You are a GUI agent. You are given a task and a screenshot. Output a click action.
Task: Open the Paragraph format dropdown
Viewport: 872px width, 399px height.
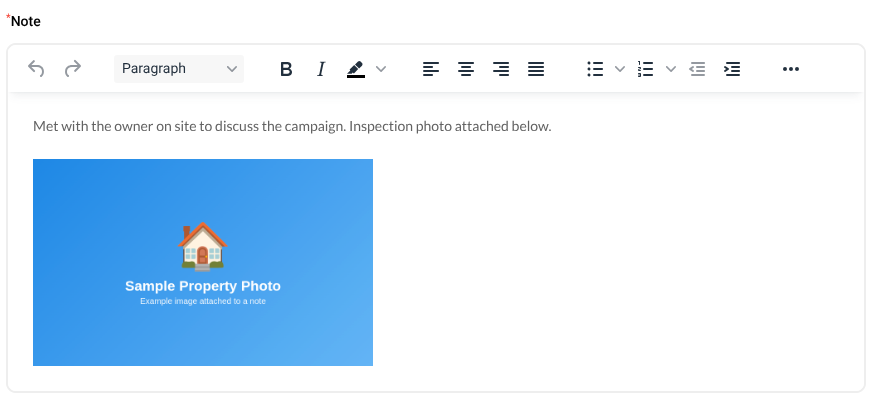[179, 69]
